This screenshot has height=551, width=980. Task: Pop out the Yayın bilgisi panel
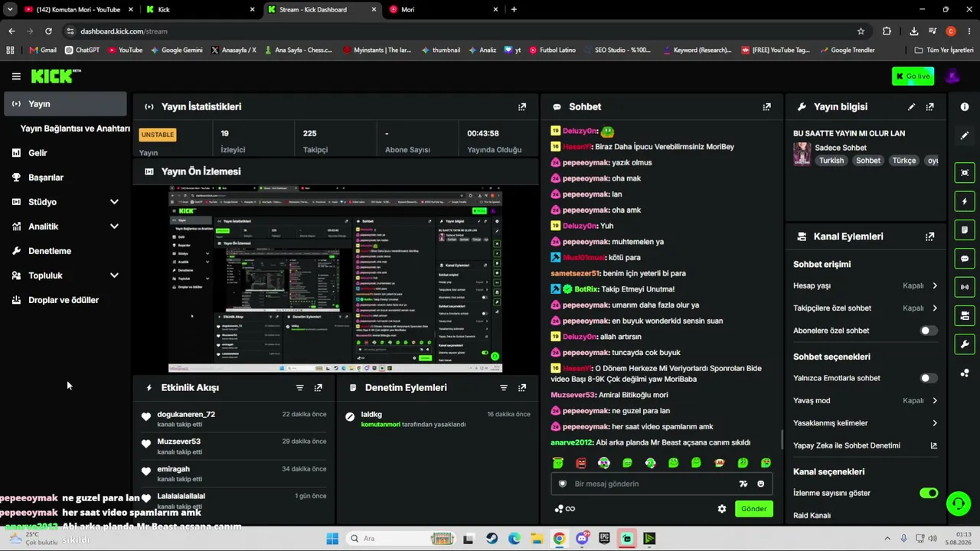[930, 107]
